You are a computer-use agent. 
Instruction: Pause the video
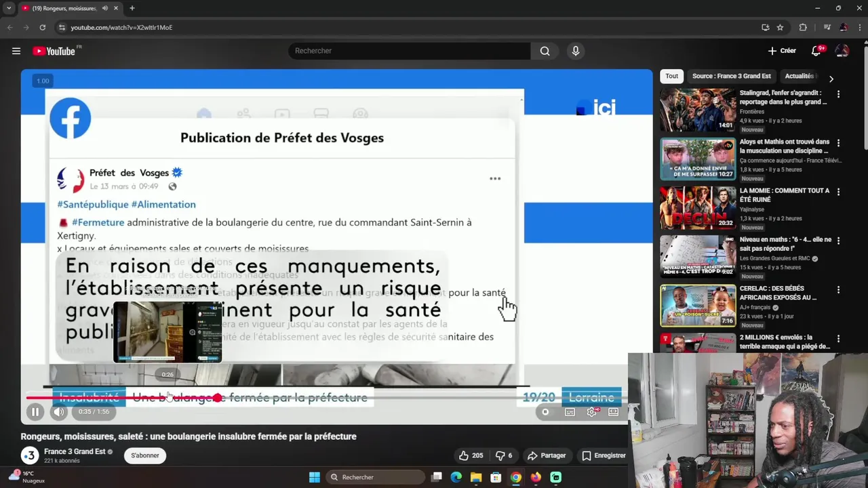35,411
